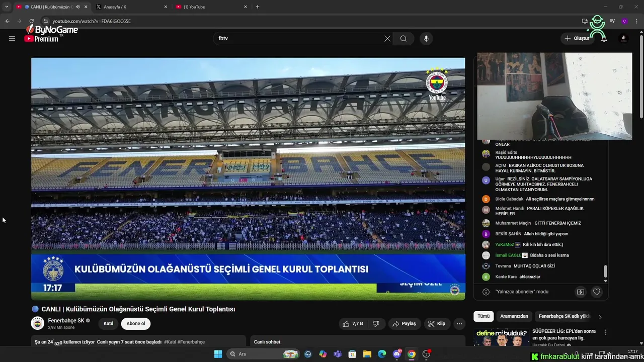Click the Katıl join button

(108, 324)
